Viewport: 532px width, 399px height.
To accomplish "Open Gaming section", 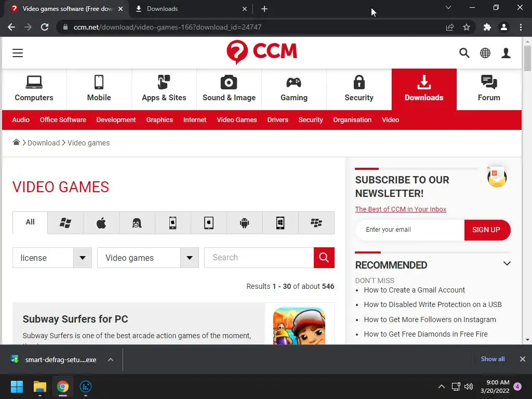I will coord(294,89).
